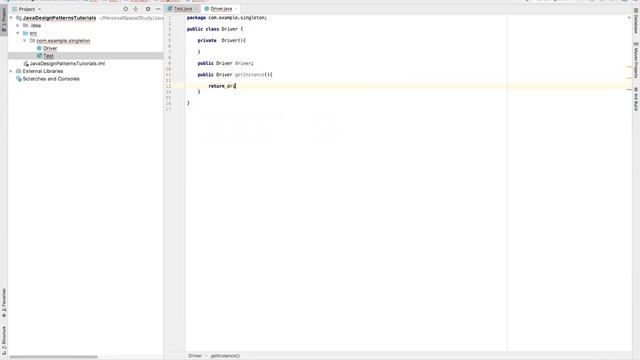The width and height of the screenshot is (640, 360).
Task: Open the Maven Projects tool window tab
Action: point(636,59)
